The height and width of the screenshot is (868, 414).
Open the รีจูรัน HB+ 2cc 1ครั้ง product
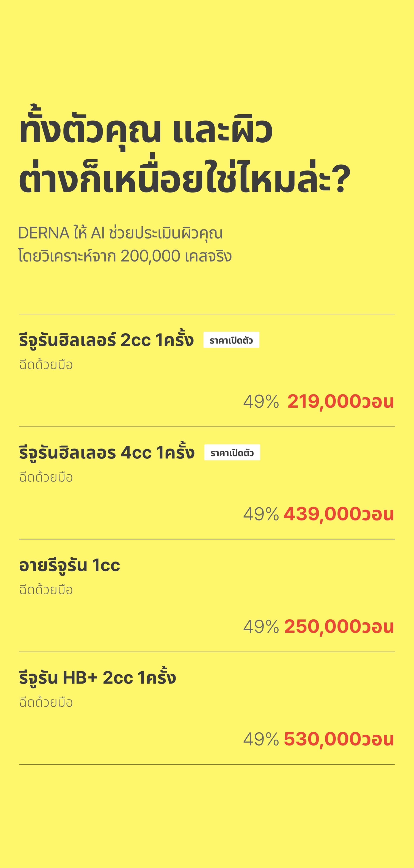pos(97,678)
